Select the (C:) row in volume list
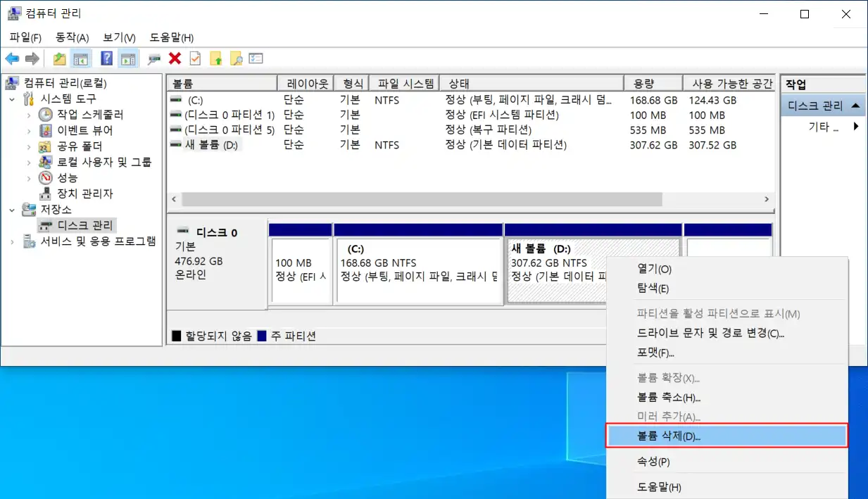Screen dimensions: 868x499 click(x=470, y=100)
